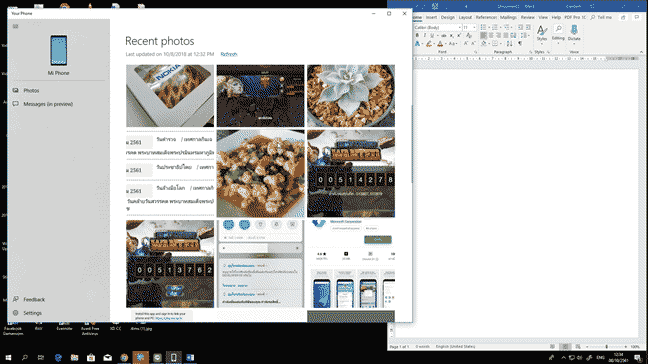This screenshot has width=648, height=364.
Task: Open the food dish photo thumbnail
Action: pos(260,174)
